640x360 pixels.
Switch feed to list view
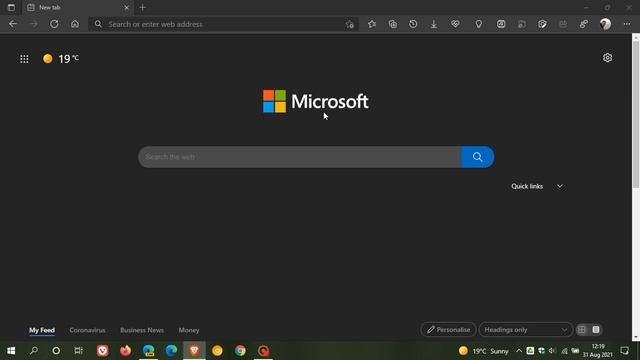(x=596, y=329)
